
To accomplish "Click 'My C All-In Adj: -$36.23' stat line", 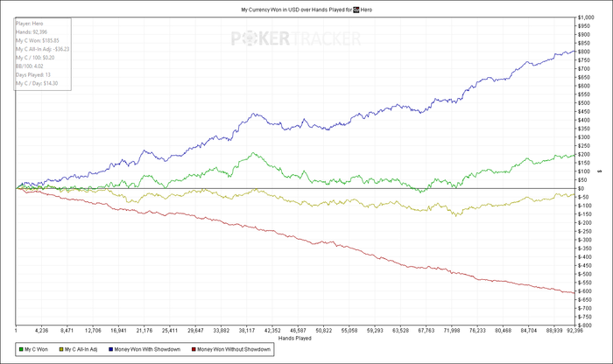I will [x=43, y=49].
